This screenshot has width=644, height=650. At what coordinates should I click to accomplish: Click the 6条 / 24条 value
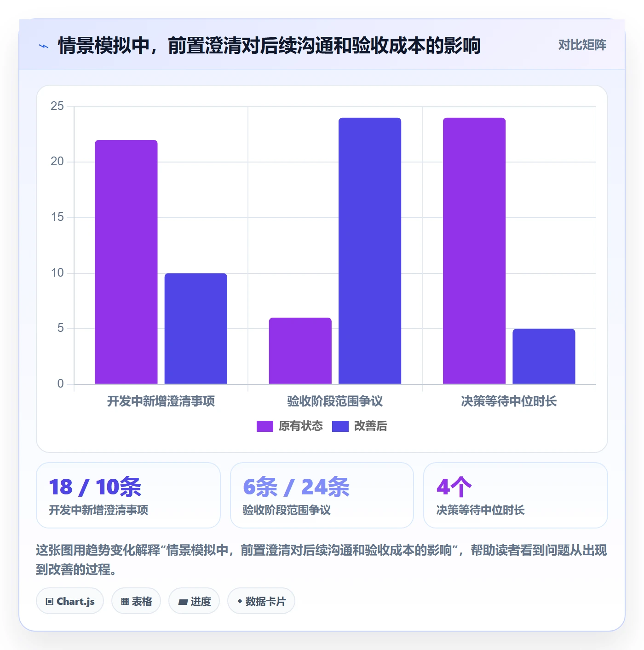[x=296, y=487]
